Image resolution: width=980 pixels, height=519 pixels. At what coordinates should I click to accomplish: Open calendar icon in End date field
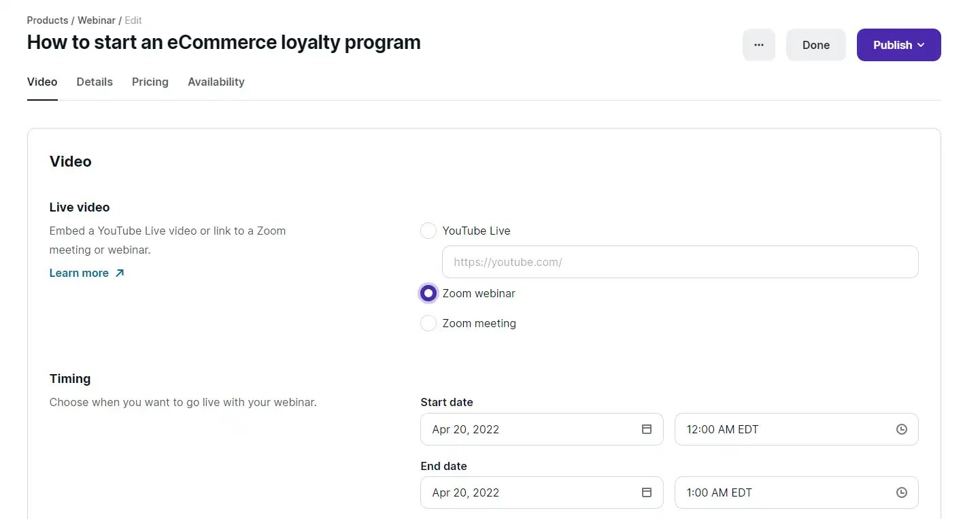pyautogui.click(x=647, y=492)
